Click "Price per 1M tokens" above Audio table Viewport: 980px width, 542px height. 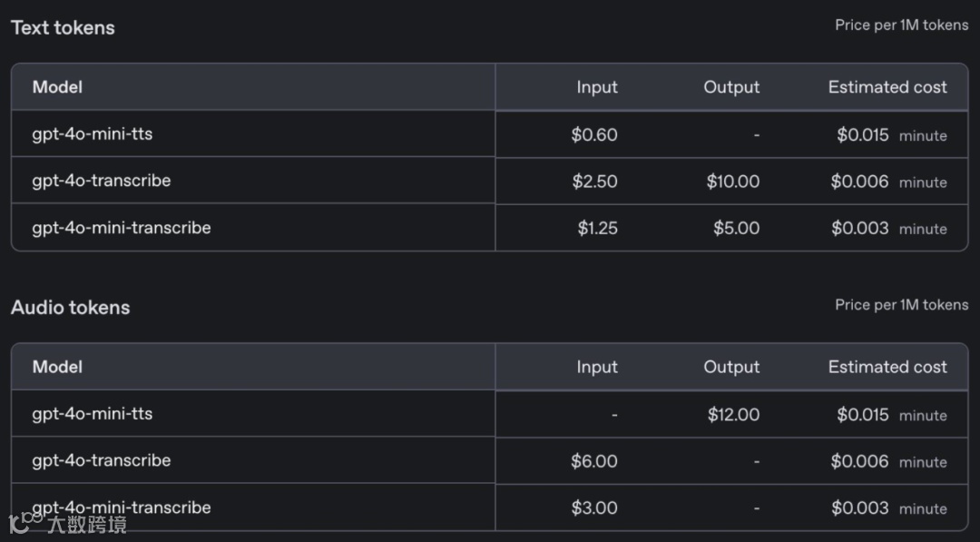[901, 305]
